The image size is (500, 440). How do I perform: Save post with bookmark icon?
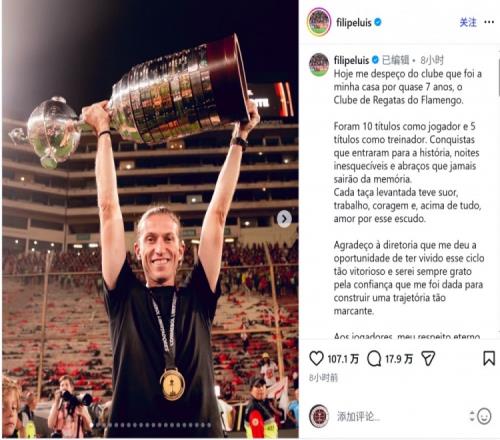click(x=489, y=359)
